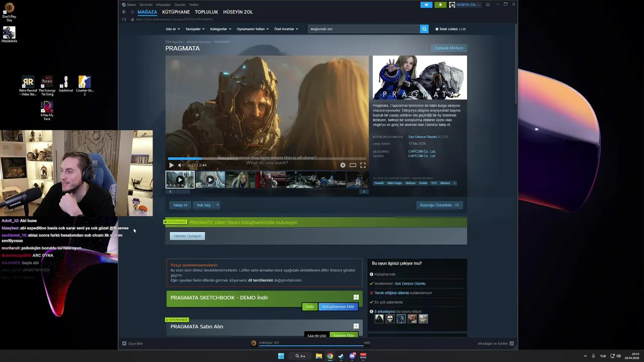Click the green 'İndir' demo button

[310, 307]
